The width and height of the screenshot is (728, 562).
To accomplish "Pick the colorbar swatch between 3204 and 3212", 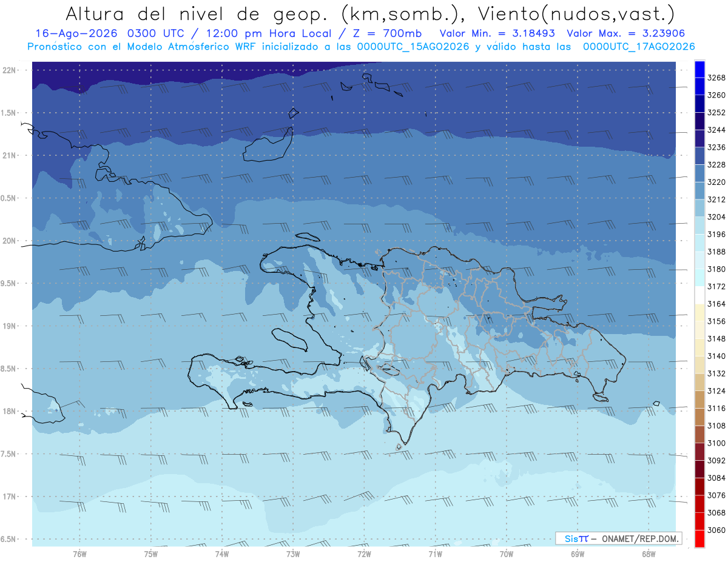I will (699, 208).
